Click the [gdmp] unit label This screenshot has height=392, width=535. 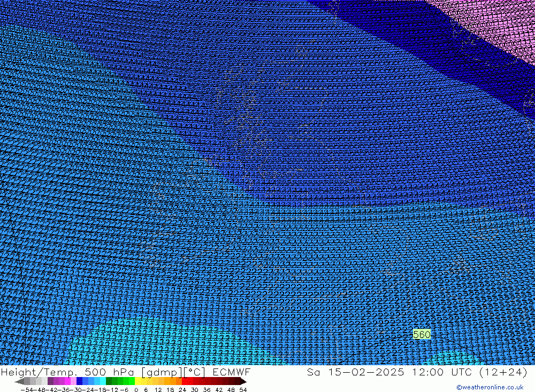pyautogui.click(x=160, y=372)
